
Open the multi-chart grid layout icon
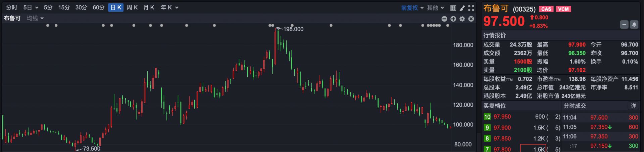tap(453, 8)
